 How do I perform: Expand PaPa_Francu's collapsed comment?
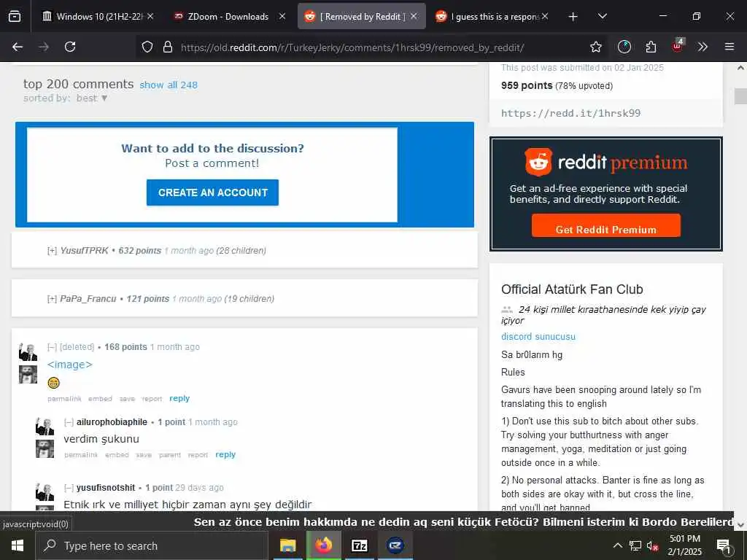[52, 298]
